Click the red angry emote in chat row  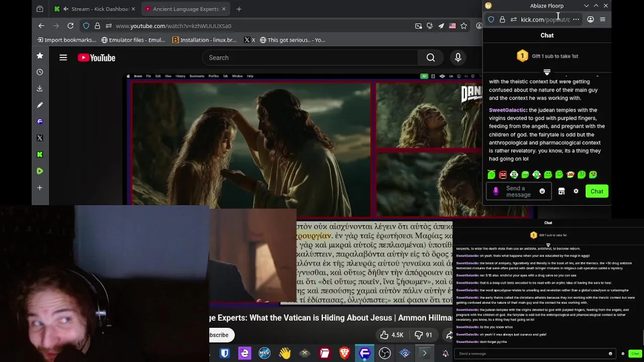[503, 174]
